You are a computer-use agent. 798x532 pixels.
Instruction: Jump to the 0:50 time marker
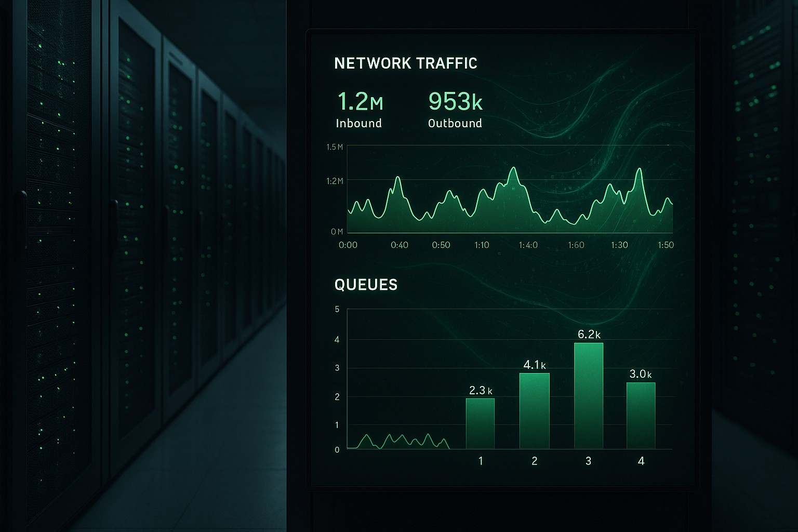click(441, 245)
